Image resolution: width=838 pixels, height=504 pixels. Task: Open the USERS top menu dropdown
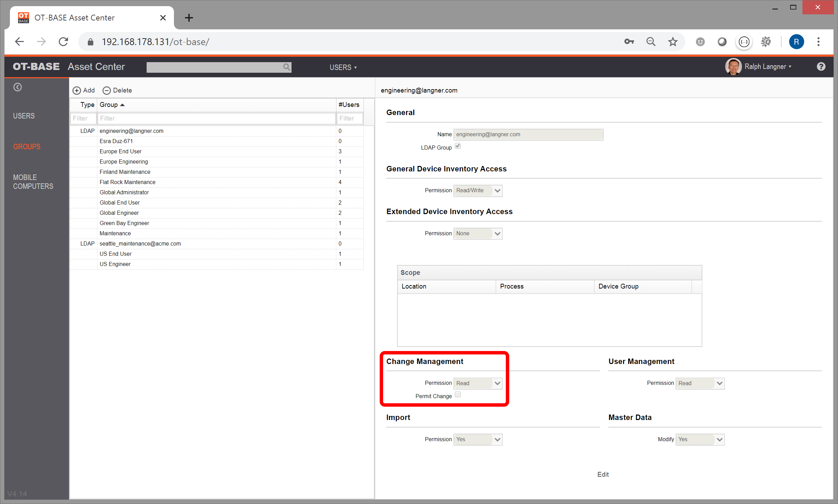point(343,67)
